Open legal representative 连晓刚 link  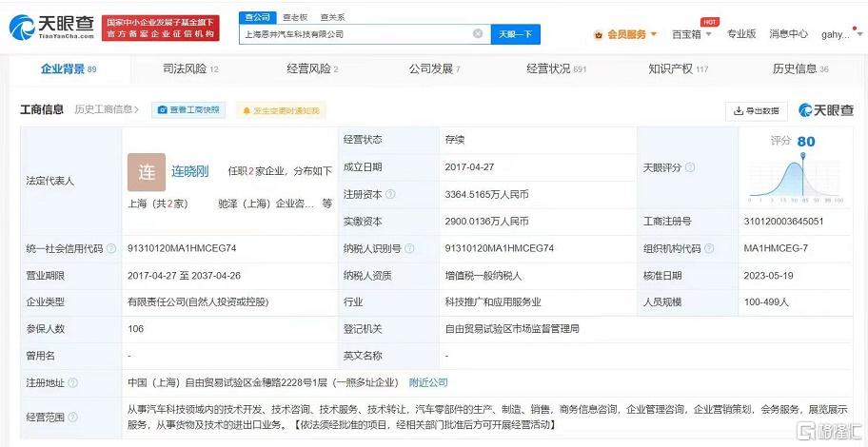pos(190,171)
